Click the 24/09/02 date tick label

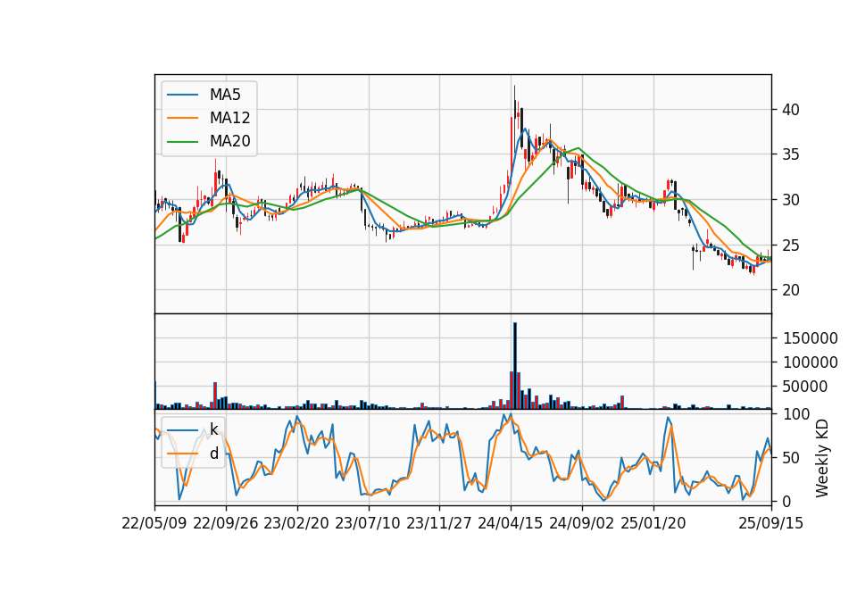click(x=581, y=523)
